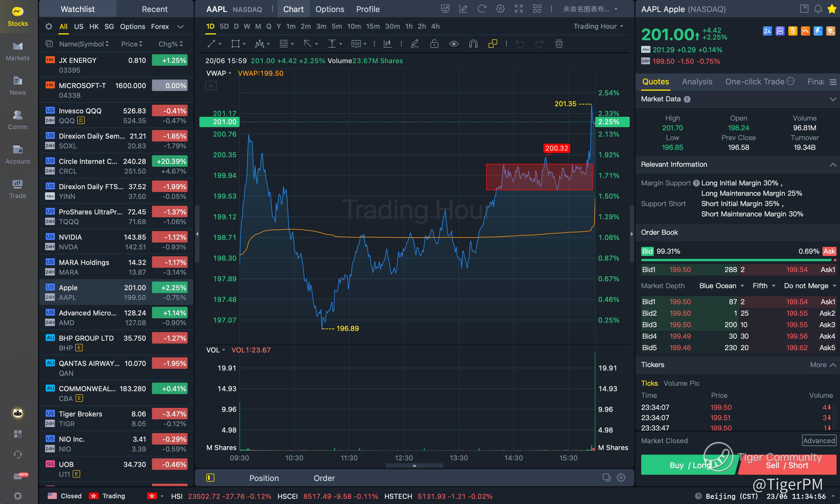Expand more watchlist market filters chevron

click(180, 26)
